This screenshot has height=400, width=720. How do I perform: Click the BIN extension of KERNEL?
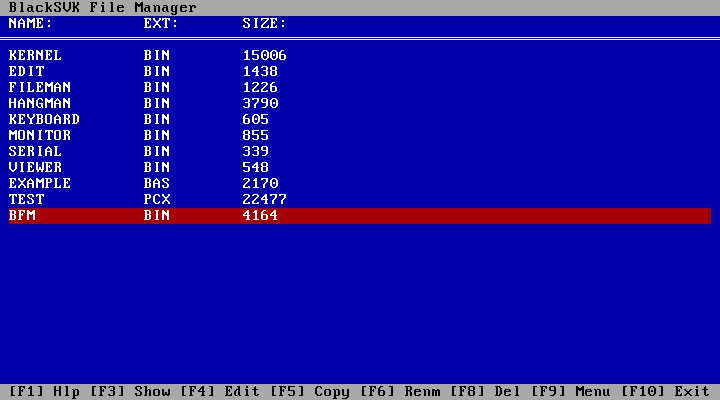157,56
